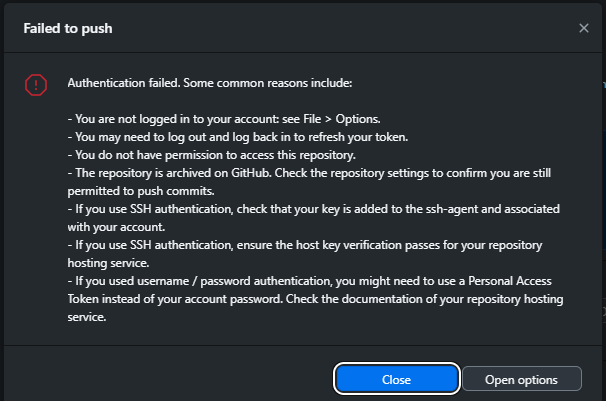Click the 'Failed to push' dialog title

pyautogui.click(x=68, y=28)
